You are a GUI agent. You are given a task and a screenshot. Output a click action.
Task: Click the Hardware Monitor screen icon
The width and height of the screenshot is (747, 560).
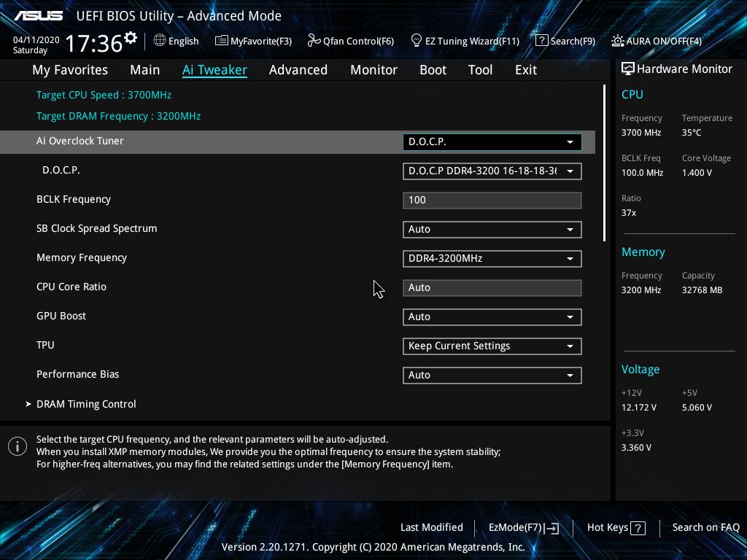click(x=627, y=69)
